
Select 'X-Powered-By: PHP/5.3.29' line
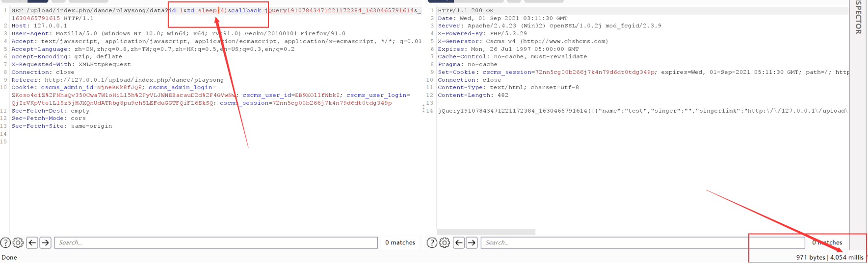click(x=482, y=33)
